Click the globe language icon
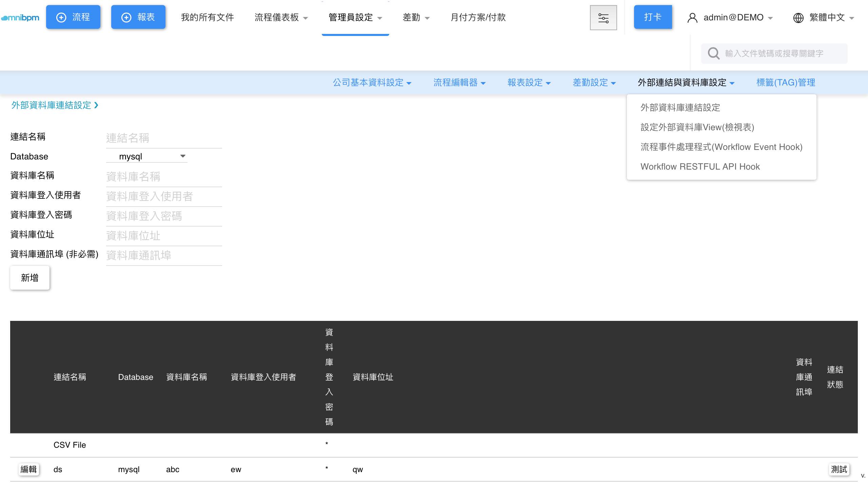The height and width of the screenshot is (483, 868). [798, 18]
